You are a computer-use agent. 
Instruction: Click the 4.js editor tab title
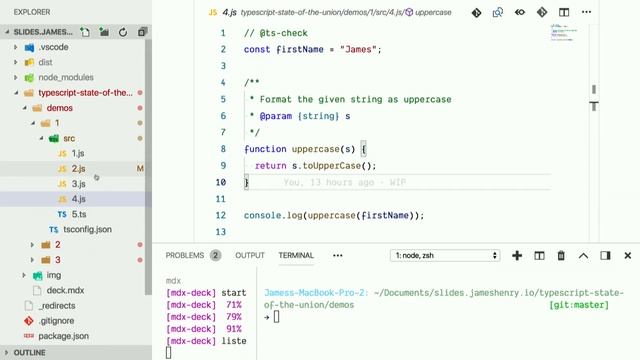(230, 12)
